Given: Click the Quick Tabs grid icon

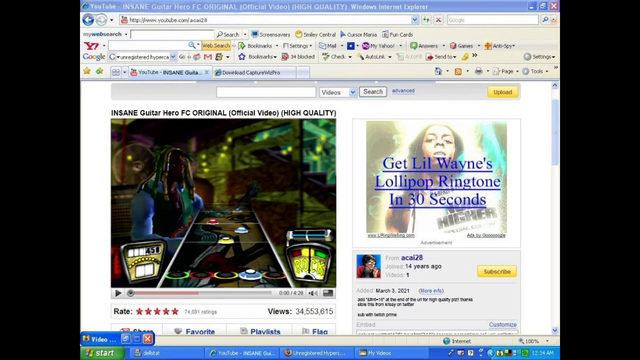Looking at the screenshot, I should 116,72.
